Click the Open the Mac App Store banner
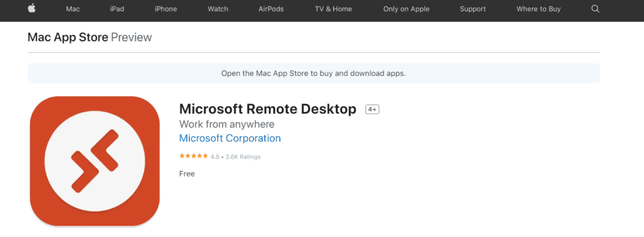Viewport: 644px width, 237px height. coord(313,74)
